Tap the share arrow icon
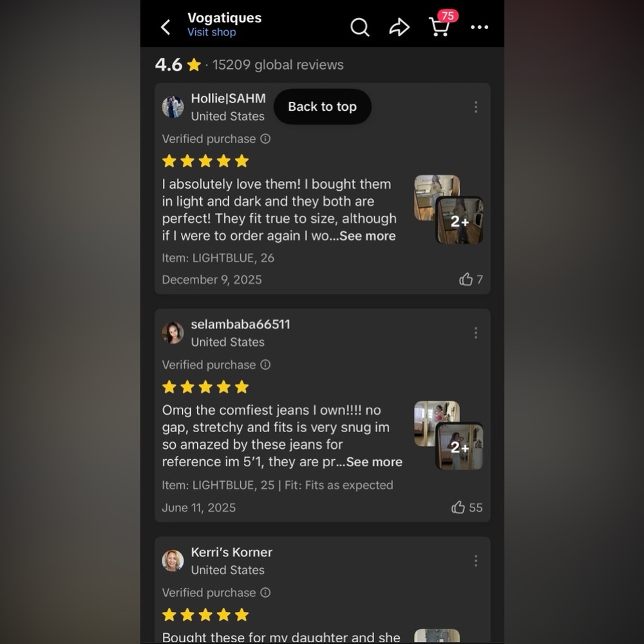 (399, 28)
